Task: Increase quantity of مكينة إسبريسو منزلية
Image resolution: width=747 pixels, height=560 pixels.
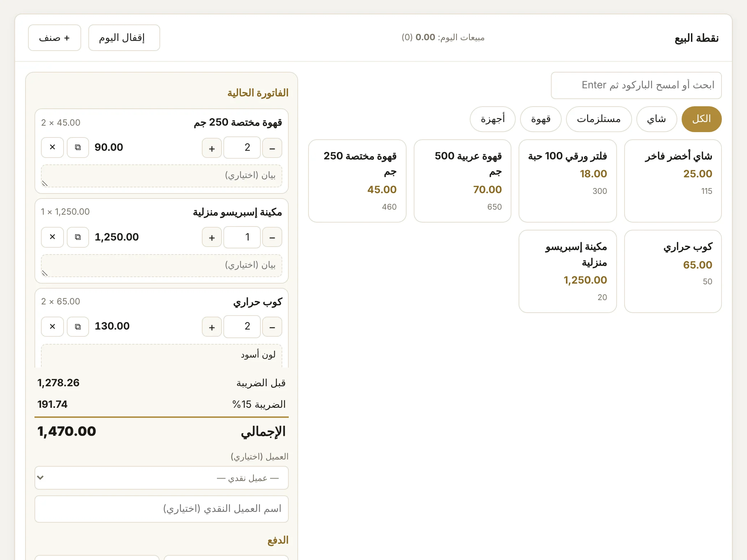Action: pos(212,237)
